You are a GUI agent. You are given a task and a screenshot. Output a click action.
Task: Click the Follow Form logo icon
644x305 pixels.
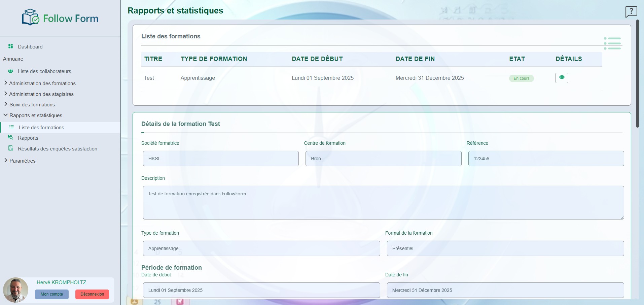point(30,17)
